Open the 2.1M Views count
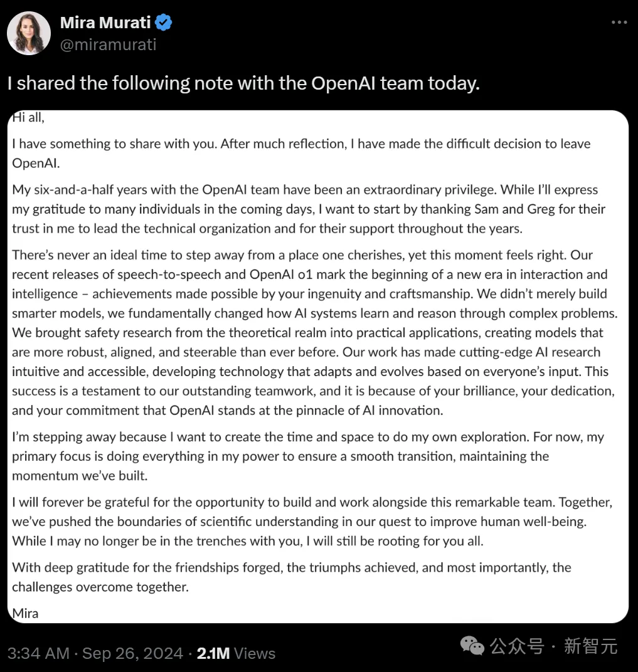 pos(236,653)
